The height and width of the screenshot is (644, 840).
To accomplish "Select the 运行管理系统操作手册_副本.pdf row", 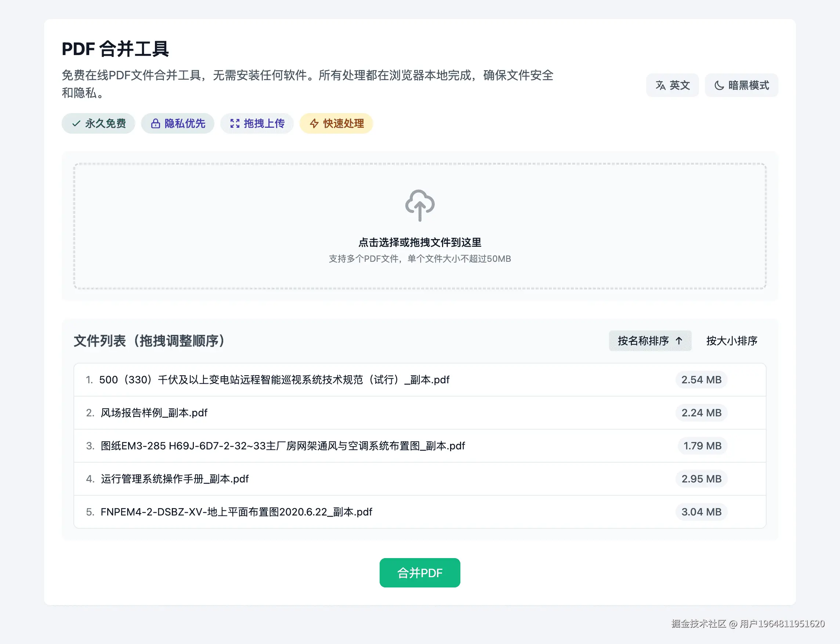I will (174, 479).
